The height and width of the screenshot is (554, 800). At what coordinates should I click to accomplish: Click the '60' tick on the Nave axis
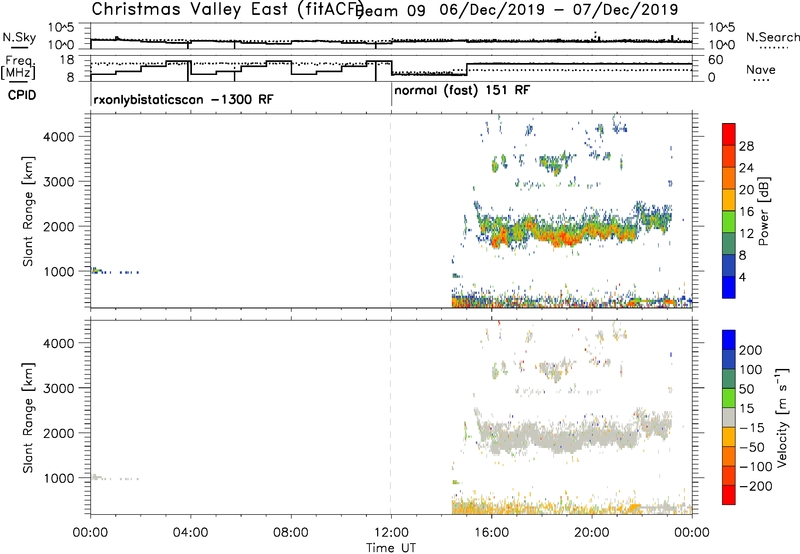click(x=716, y=60)
